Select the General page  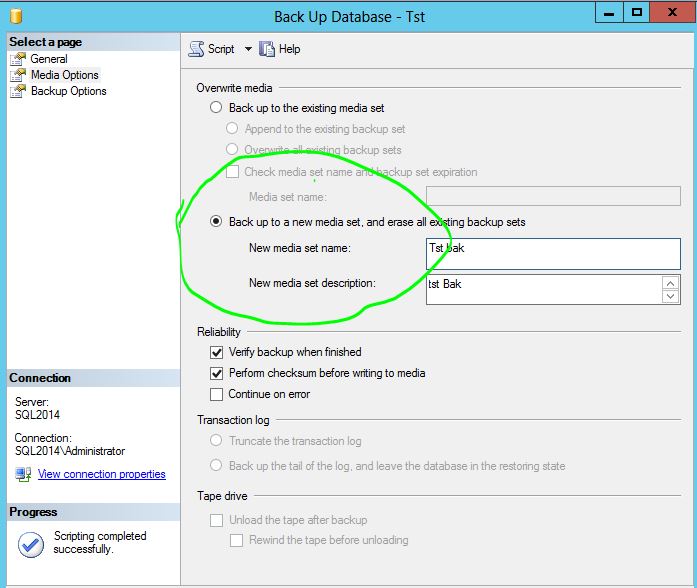(x=49, y=59)
